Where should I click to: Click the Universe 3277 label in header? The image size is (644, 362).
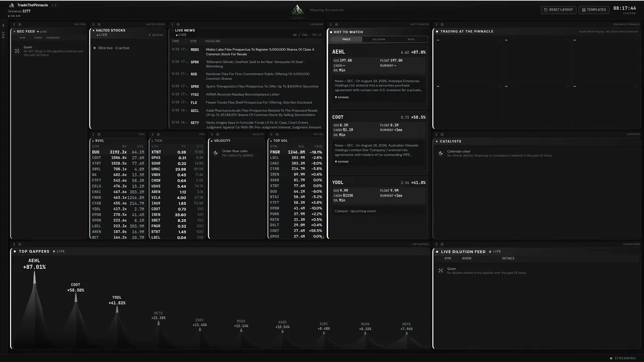click(x=19, y=11)
